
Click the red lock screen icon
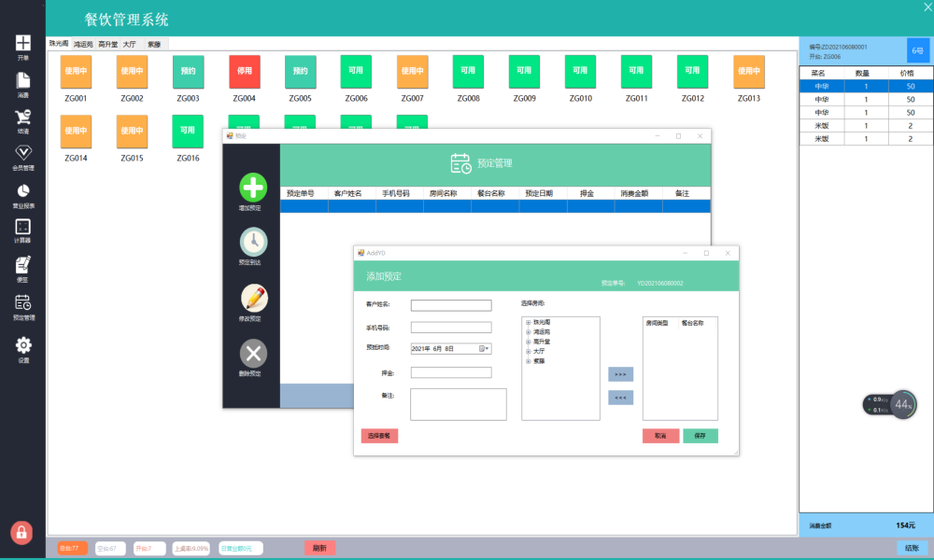[x=21, y=533]
